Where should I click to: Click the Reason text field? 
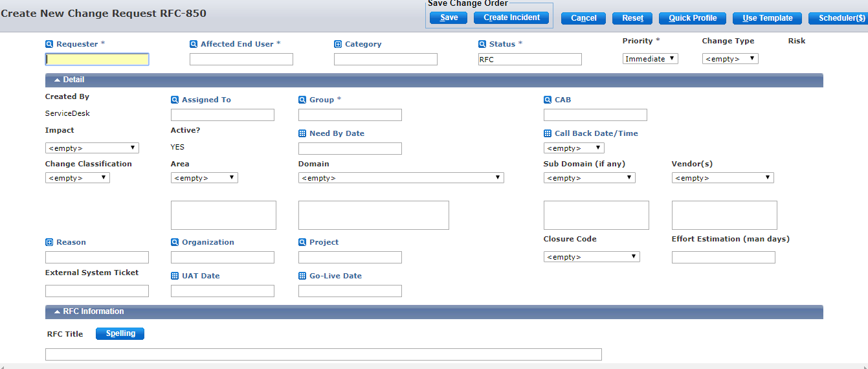(97, 258)
